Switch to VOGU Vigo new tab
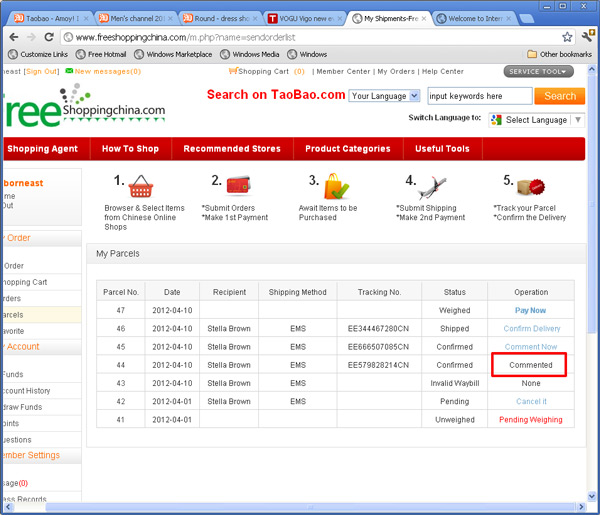The width and height of the screenshot is (600, 515). pyautogui.click(x=305, y=18)
